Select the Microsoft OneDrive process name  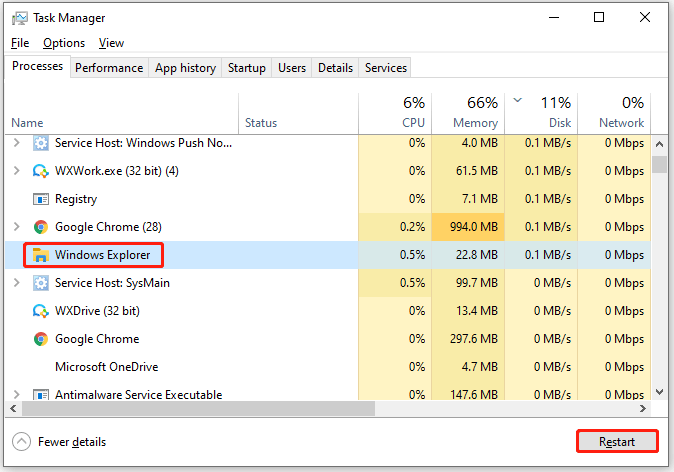(x=107, y=367)
